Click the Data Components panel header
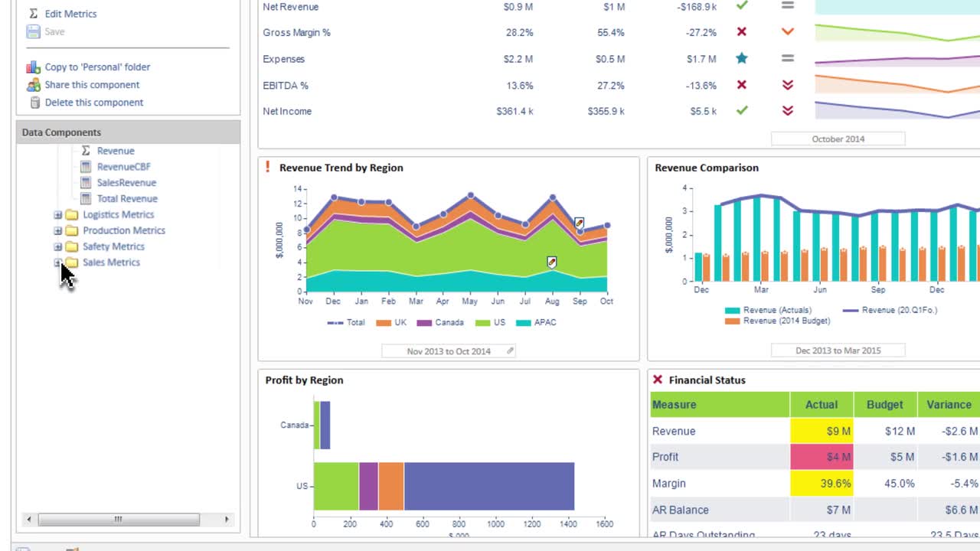Viewport: 980px width, 551px height. (x=128, y=132)
